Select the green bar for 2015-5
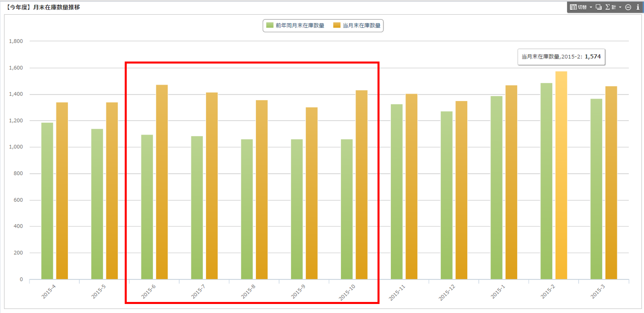 (x=97, y=204)
